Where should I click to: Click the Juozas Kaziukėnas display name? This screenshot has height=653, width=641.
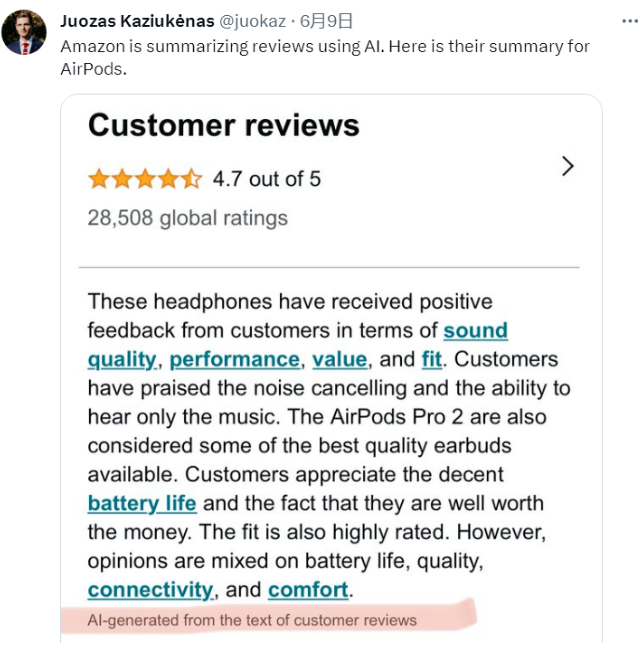click(x=138, y=21)
